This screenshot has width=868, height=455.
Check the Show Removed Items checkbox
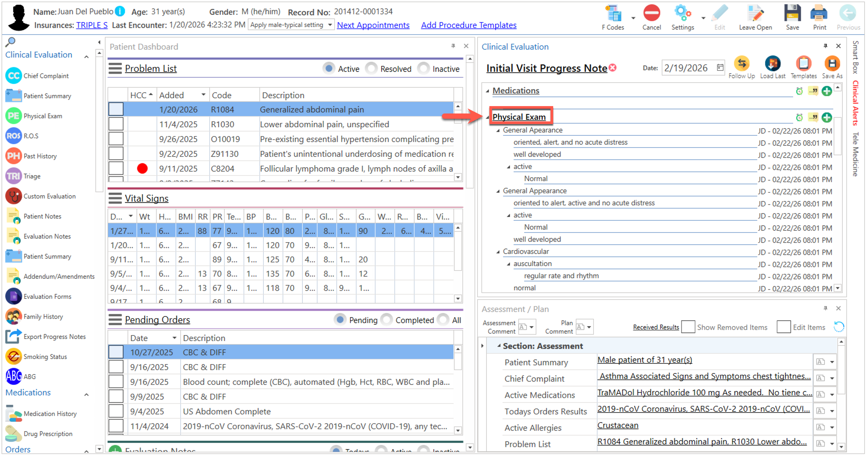pyautogui.click(x=688, y=327)
